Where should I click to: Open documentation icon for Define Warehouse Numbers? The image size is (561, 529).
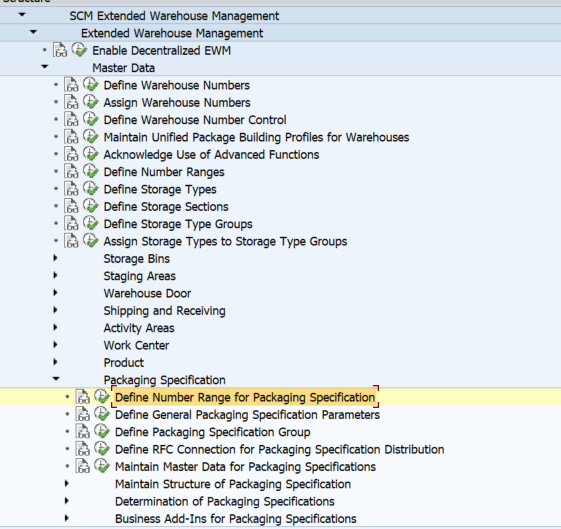72,85
